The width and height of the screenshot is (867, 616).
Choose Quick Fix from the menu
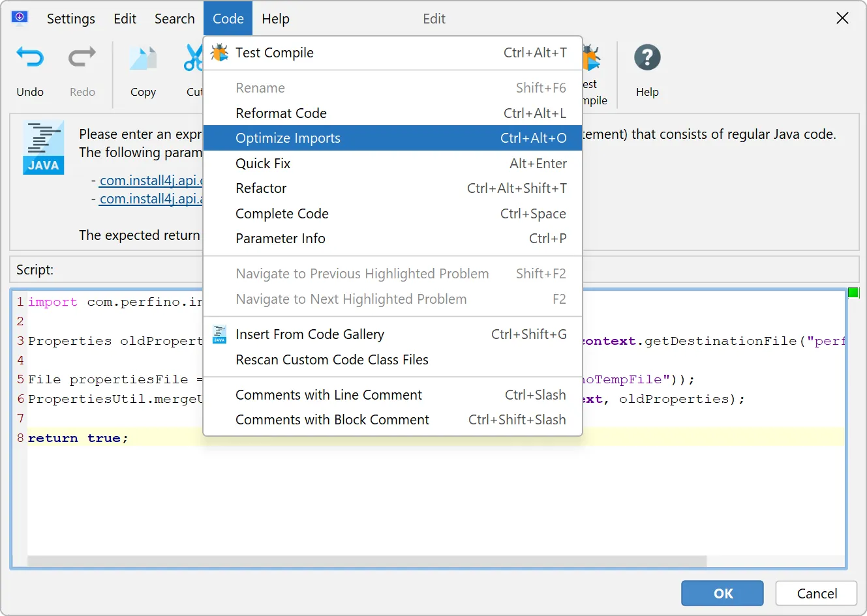pos(393,164)
